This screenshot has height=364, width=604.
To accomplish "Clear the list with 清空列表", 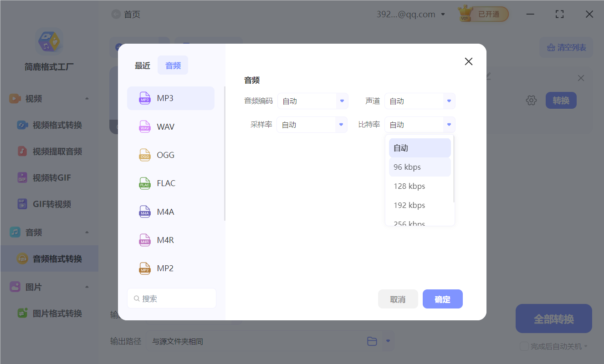I will (566, 47).
